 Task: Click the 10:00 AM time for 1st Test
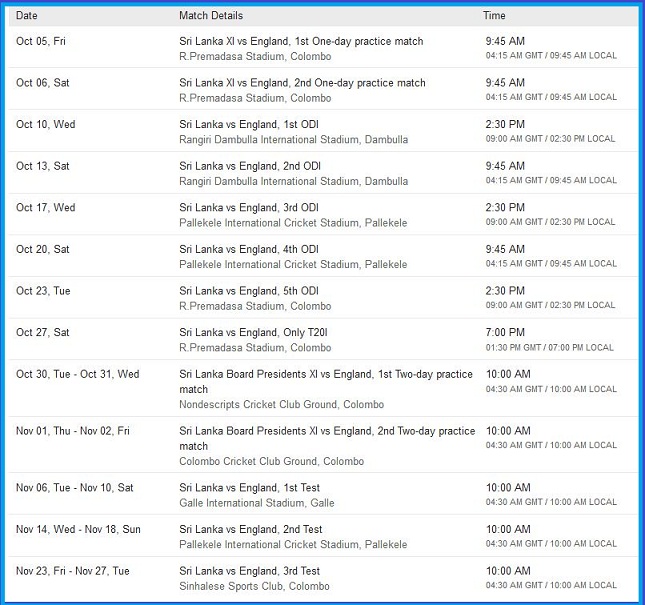(x=508, y=487)
